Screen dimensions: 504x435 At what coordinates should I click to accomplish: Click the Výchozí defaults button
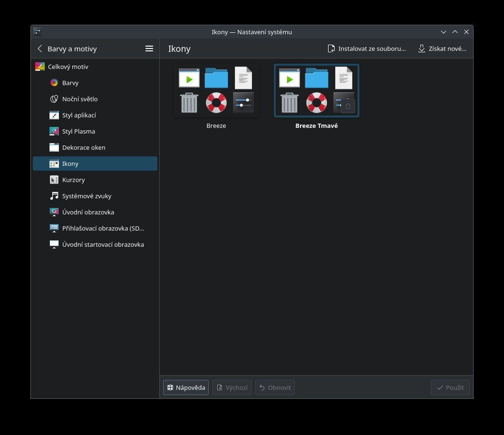click(x=232, y=387)
